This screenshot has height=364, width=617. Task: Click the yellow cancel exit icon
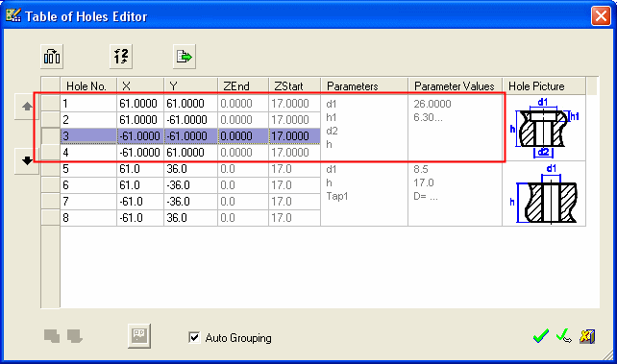[587, 336]
